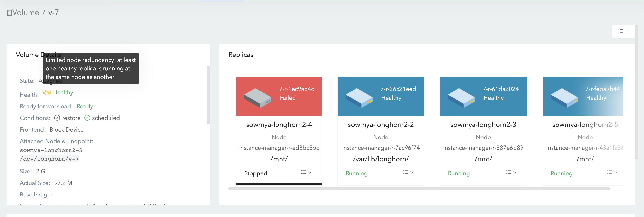Open the volume operations menu at top right

(623, 32)
